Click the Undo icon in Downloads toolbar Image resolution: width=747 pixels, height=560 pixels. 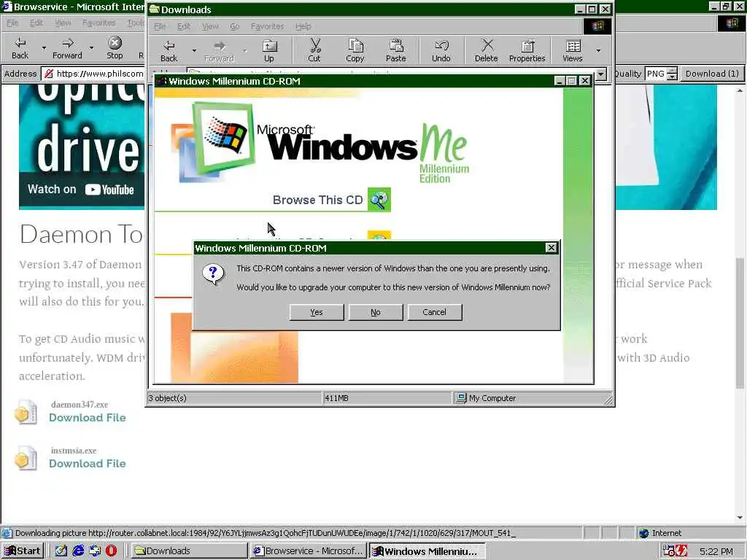(441, 50)
